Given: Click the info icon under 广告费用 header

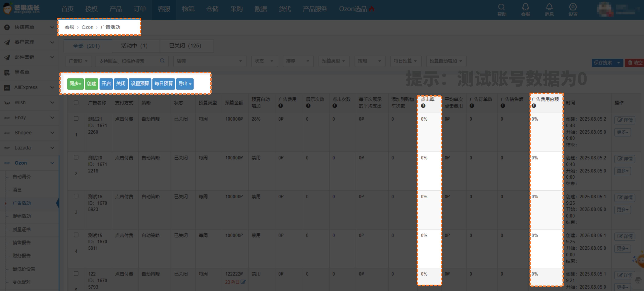Looking at the screenshot, I should pyautogui.click(x=280, y=106).
